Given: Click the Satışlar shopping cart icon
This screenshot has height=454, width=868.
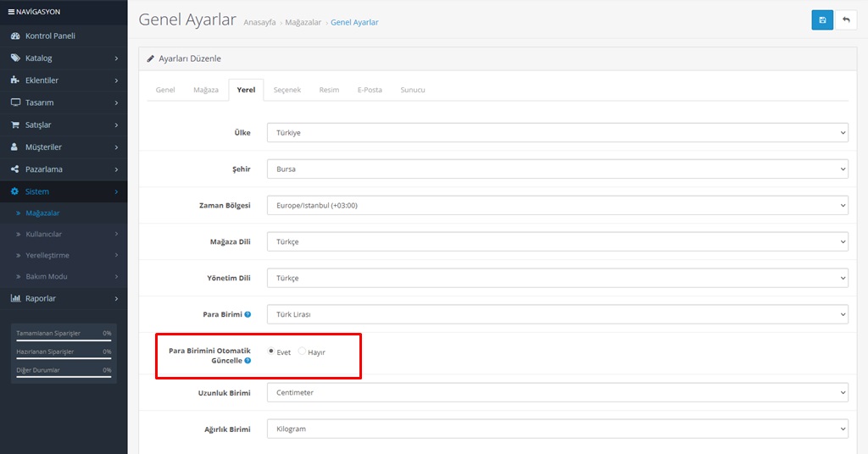Looking at the screenshot, I should pyautogui.click(x=15, y=125).
